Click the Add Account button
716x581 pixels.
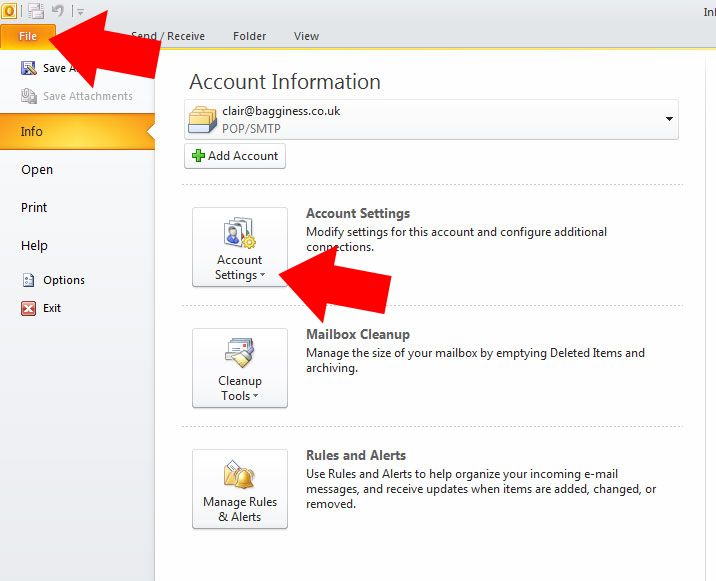point(235,156)
